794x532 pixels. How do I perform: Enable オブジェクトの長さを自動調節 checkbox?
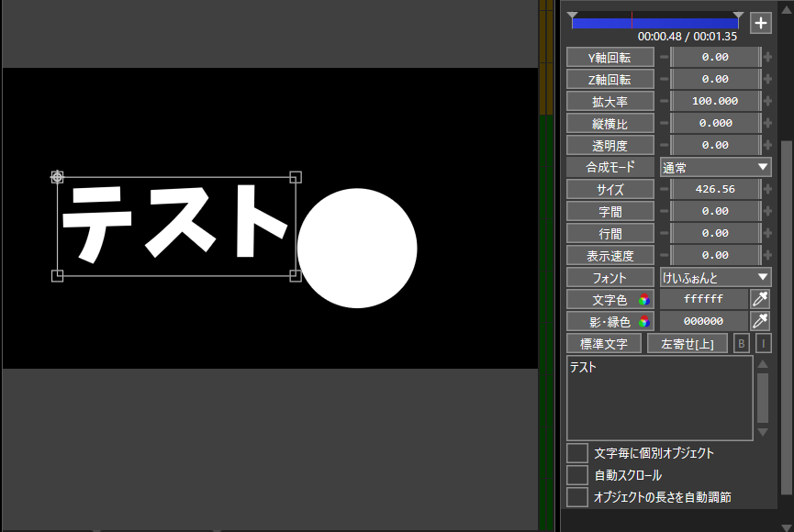tap(576, 496)
